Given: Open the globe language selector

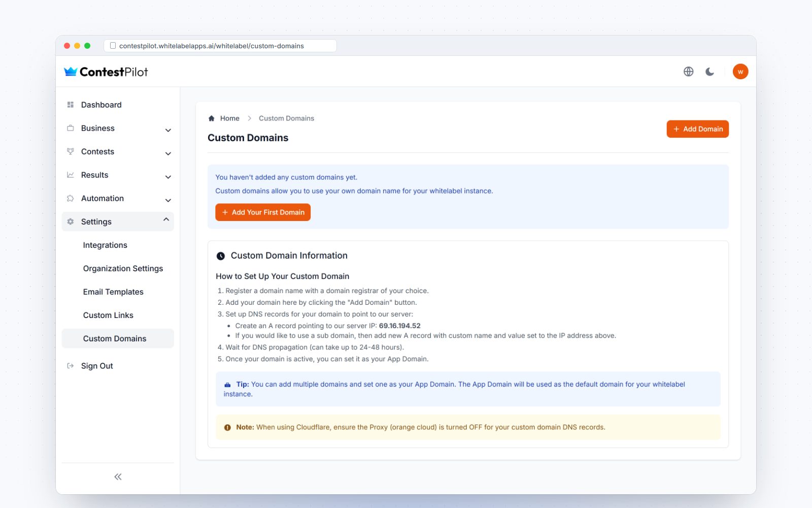Looking at the screenshot, I should pyautogui.click(x=688, y=72).
